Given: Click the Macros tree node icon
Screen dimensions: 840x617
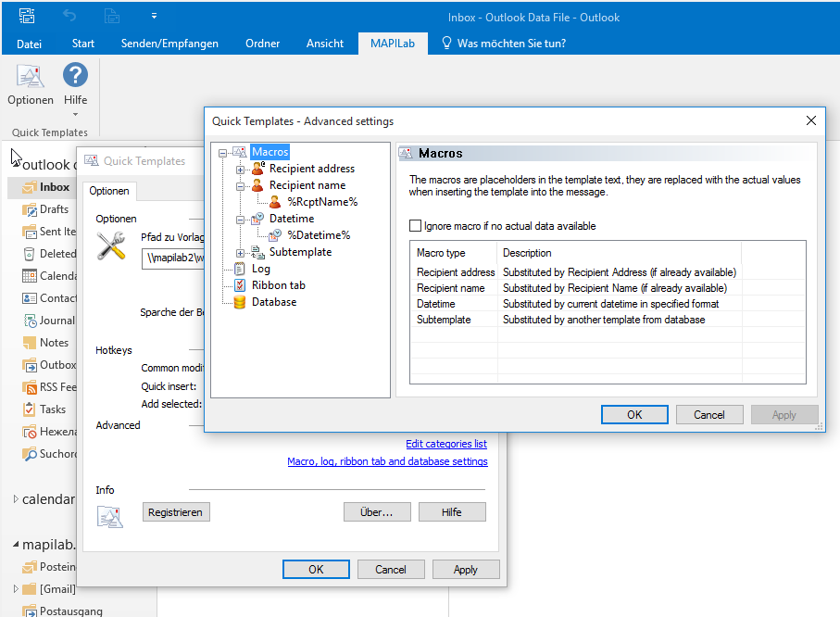Looking at the screenshot, I should [240, 152].
